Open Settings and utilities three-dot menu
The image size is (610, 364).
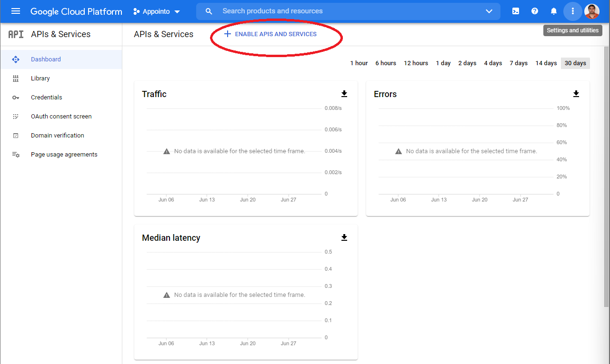tap(573, 11)
